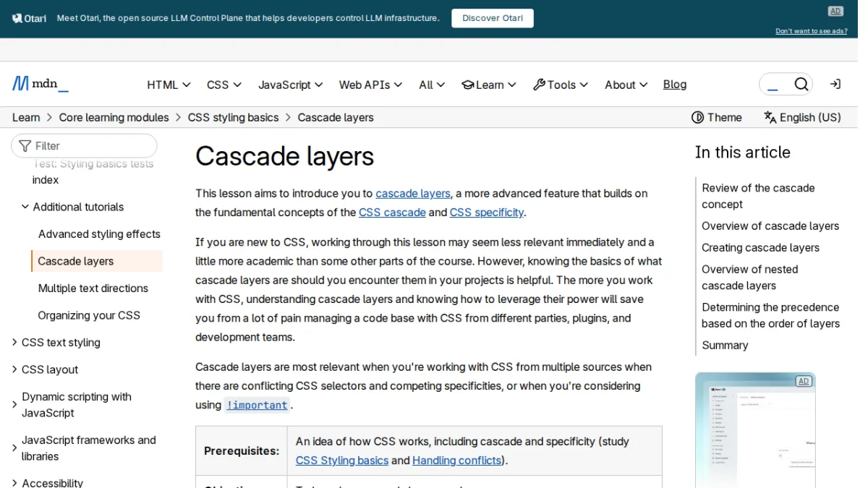
Task: Open the About dropdown in navigation
Action: 626,85
